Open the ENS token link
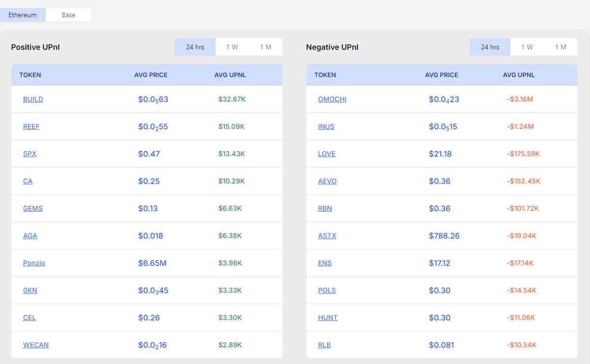Screen dimensions: 590x364 click(325, 263)
